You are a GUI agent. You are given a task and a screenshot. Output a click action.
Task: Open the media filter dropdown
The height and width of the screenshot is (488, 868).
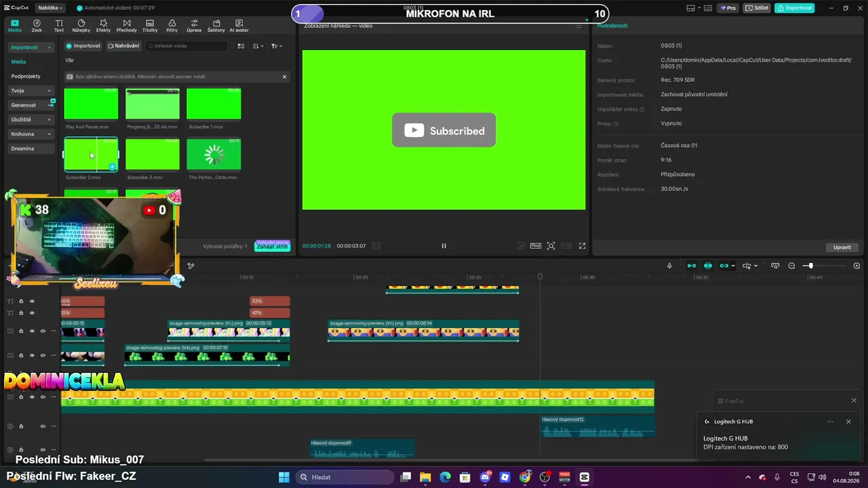click(x=276, y=46)
